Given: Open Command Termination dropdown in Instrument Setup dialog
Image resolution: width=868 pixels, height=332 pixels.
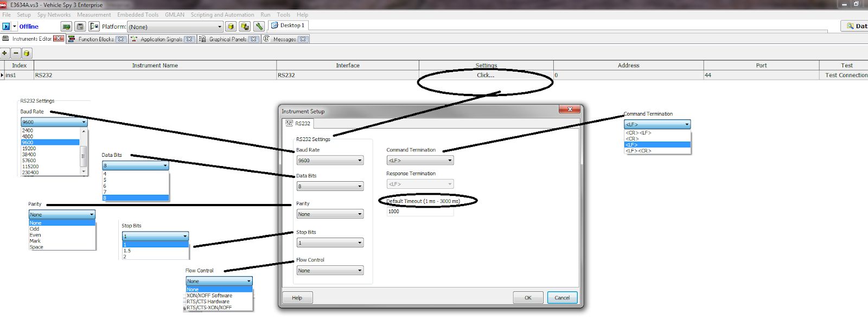Looking at the screenshot, I should tap(449, 161).
